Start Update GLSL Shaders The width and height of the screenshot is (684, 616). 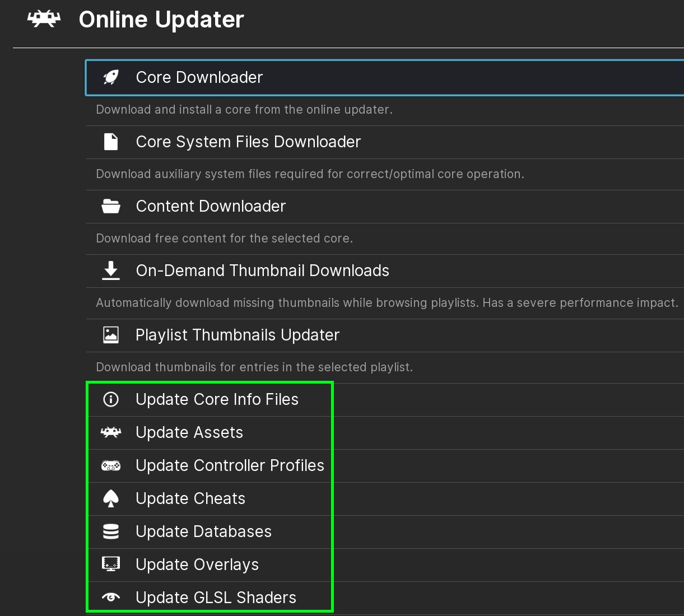(x=385, y=598)
